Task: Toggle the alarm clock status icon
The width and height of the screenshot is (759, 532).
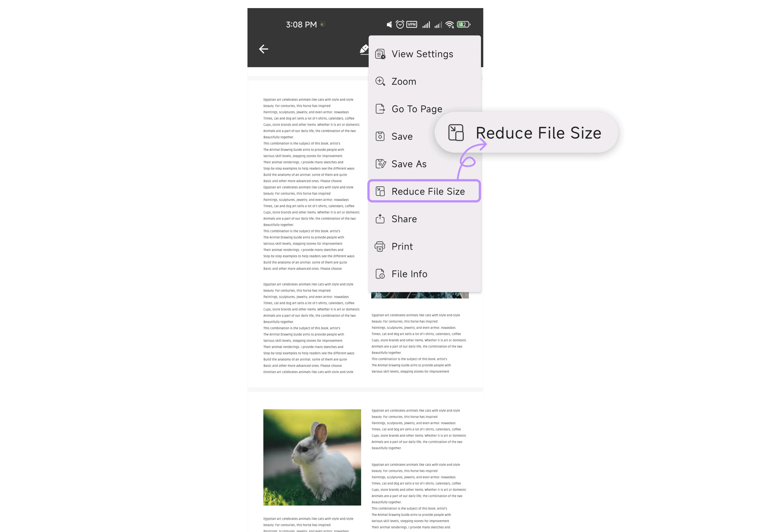Action: tap(400, 24)
